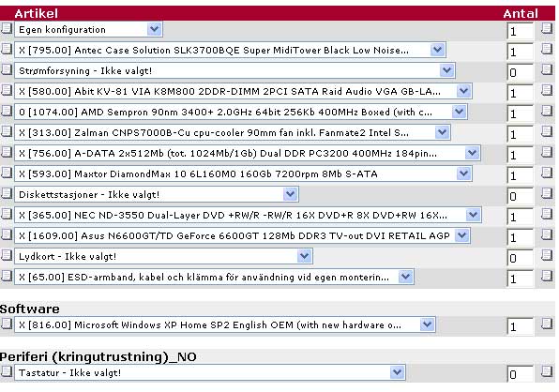Click the right-side info icon of the Abit KV-81 row

tap(547, 90)
